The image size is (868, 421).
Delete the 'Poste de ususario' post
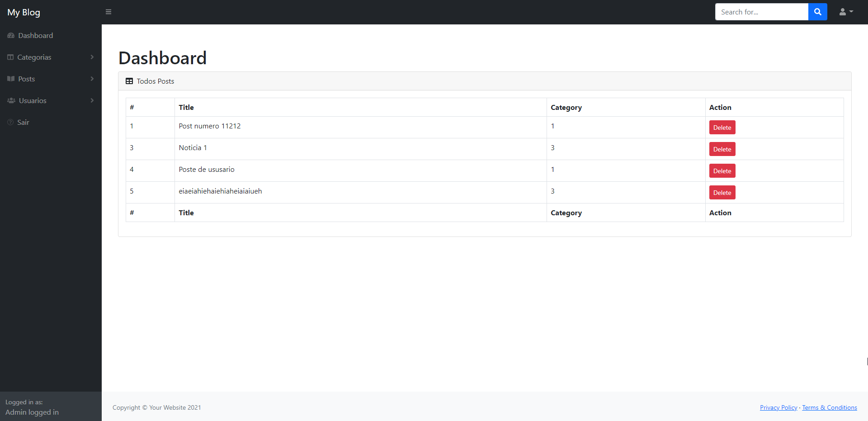pyautogui.click(x=722, y=171)
